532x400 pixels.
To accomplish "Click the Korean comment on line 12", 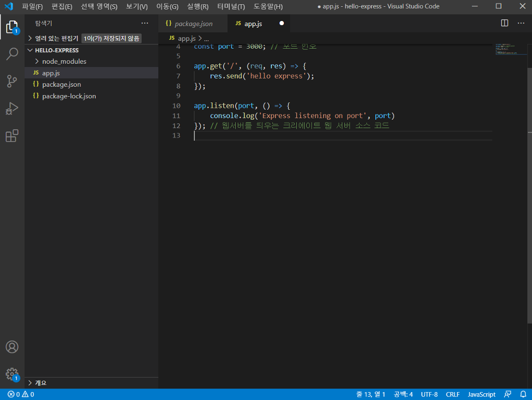I will [x=299, y=125].
